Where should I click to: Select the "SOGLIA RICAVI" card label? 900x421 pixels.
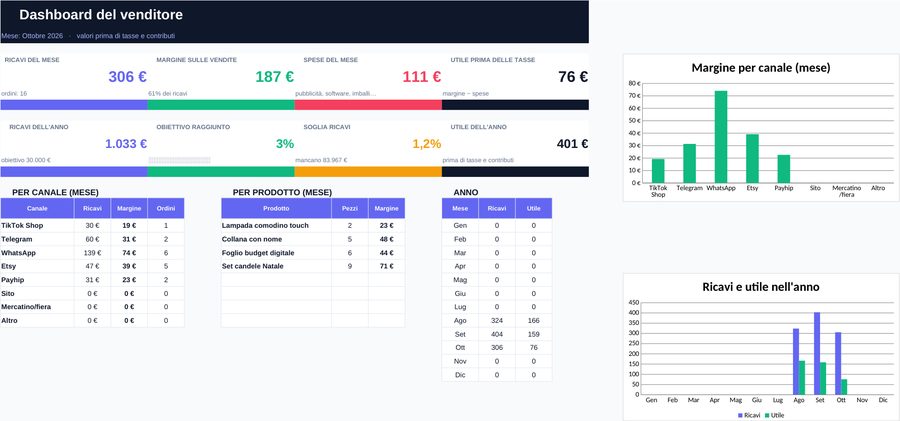point(327,127)
